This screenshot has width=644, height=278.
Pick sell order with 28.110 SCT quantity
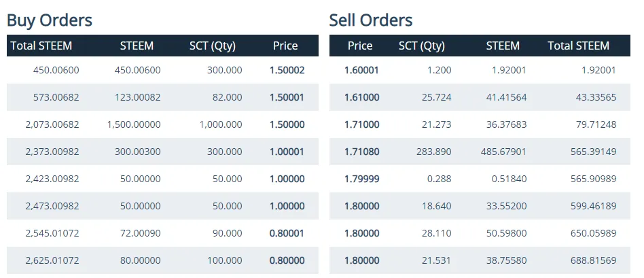480,232
